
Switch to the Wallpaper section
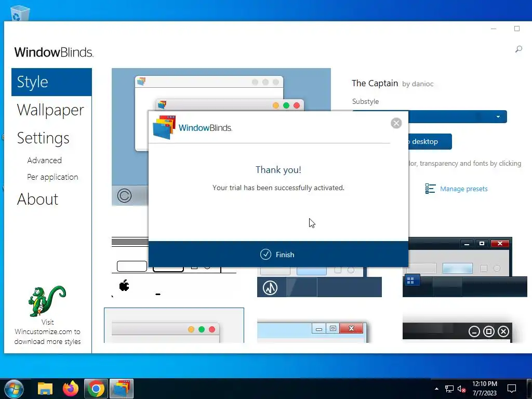point(50,110)
